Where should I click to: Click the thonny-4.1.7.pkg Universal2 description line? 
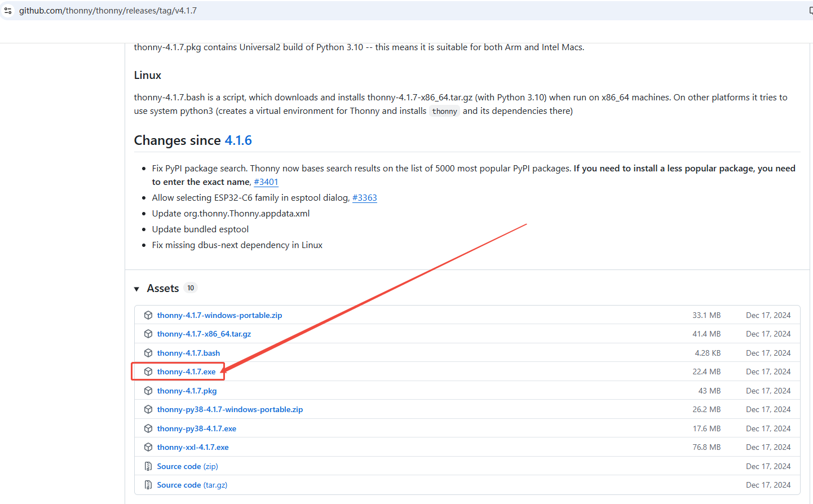(359, 47)
